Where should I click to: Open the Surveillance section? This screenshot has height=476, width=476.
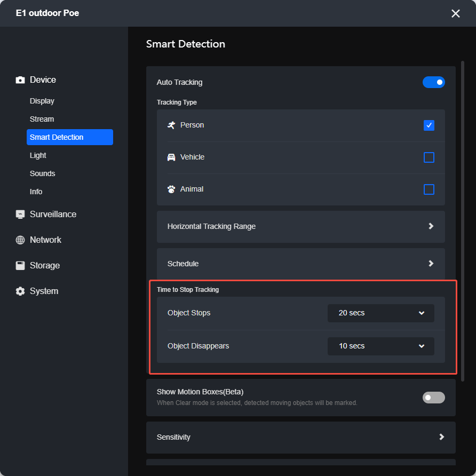53,215
